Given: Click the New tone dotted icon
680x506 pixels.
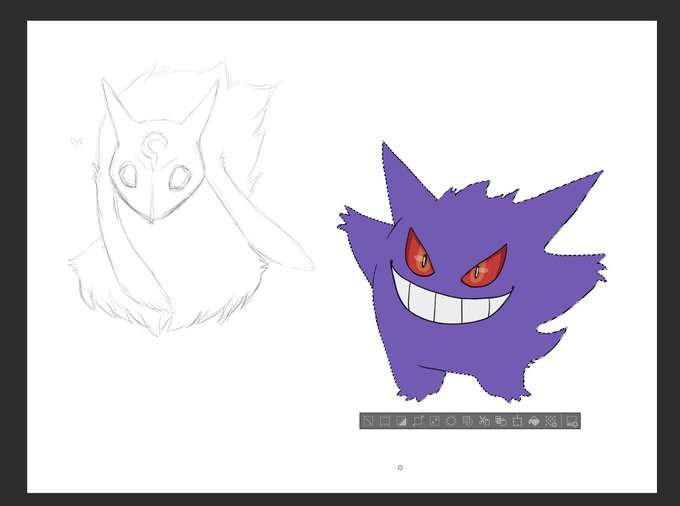Looking at the screenshot, I should pos(551,421).
